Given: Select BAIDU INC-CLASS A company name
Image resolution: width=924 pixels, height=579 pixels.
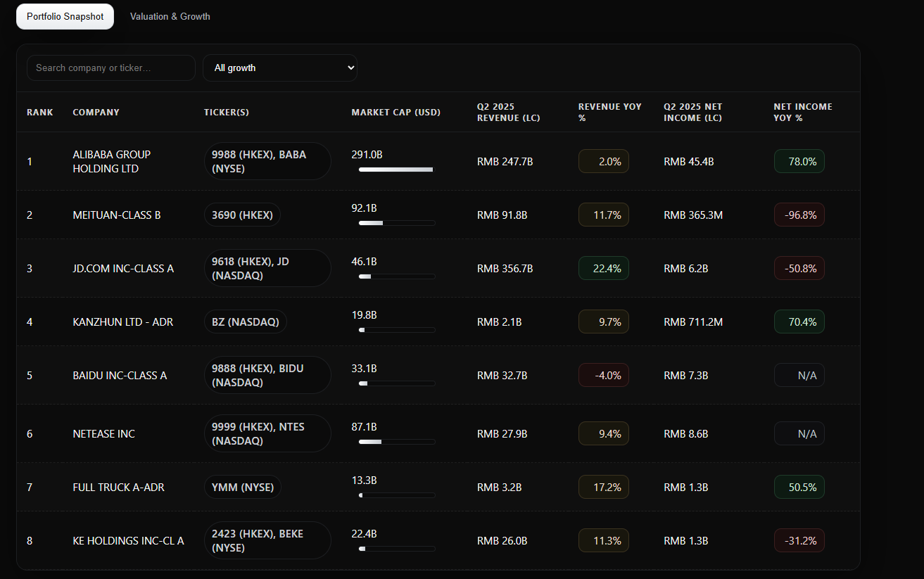Looking at the screenshot, I should [120, 376].
